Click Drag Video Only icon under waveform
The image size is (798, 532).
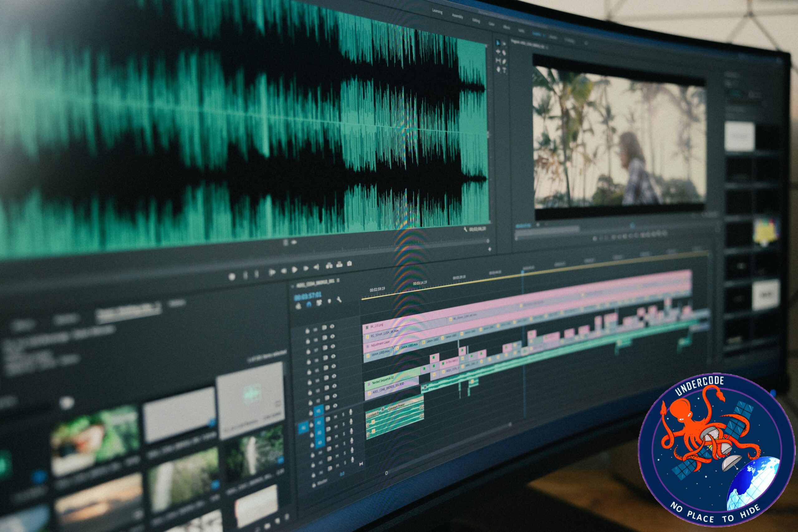tap(286, 242)
